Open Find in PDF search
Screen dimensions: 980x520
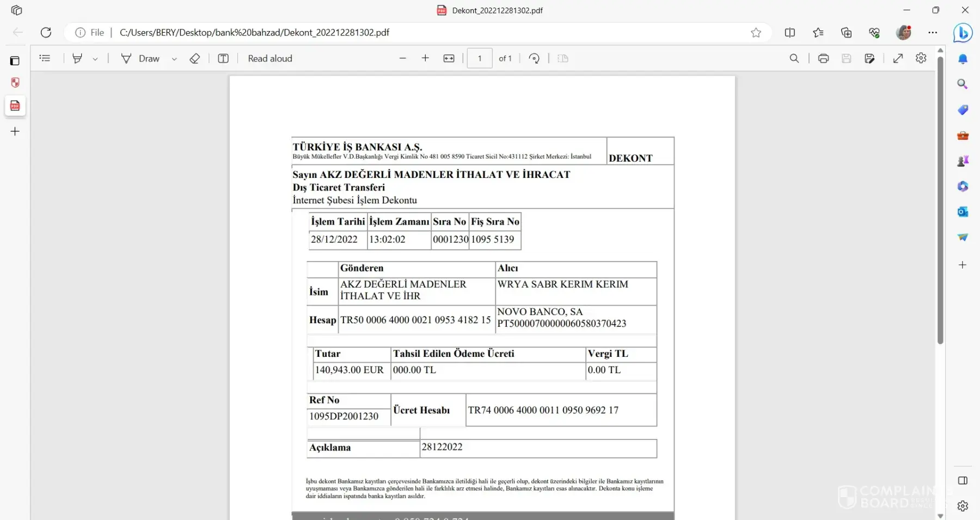point(794,58)
